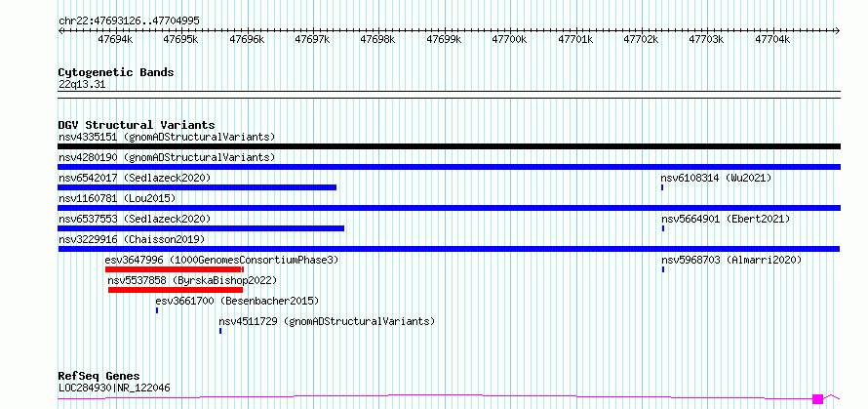This screenshot has width=868, height=409.
Task: Click the nsv5664901 Ebert2021 variant marker
Action: [662, 228]
